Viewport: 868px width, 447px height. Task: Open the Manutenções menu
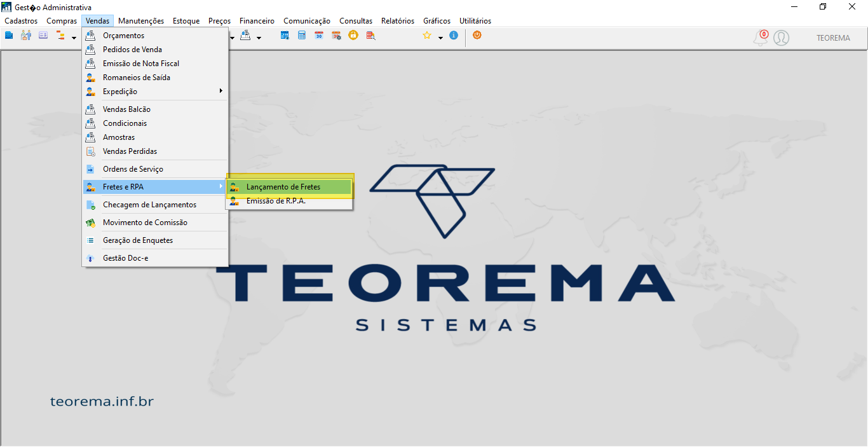tap(141, 21)
